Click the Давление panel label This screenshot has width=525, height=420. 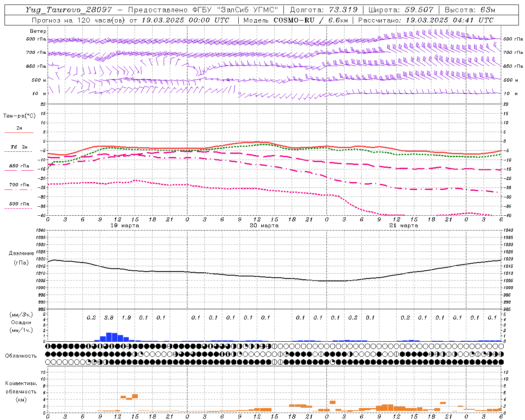tap(21, 253)
